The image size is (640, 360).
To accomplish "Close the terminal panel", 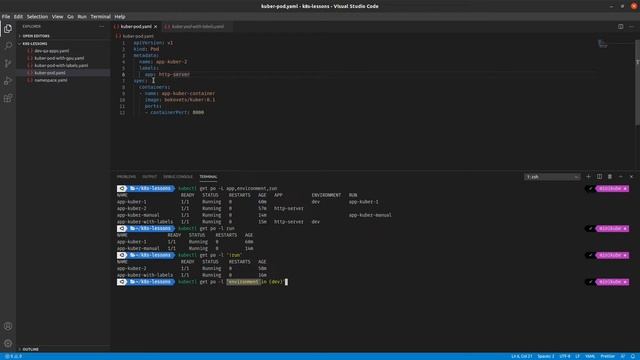I will tap(631, 177).
